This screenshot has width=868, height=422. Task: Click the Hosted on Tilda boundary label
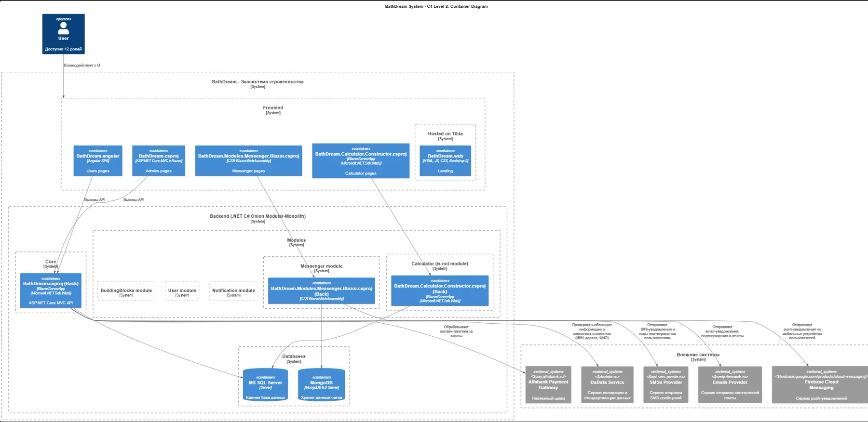click(x=445, y=134)
